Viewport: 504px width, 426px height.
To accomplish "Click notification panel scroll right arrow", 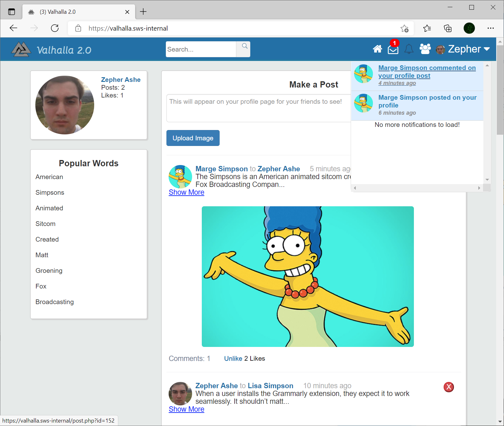I will click(479, 188).
